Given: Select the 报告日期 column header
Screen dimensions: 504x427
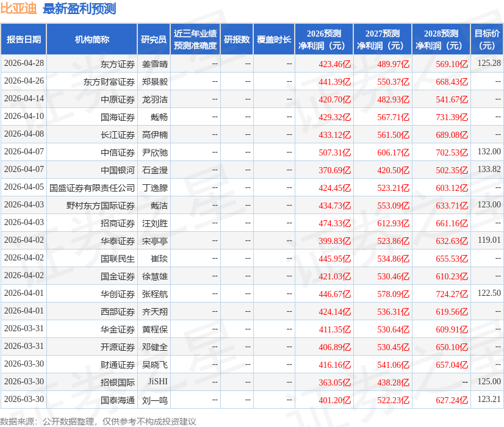Looking at the screenshot, I should pyautogui.click(x=23, y=39).
